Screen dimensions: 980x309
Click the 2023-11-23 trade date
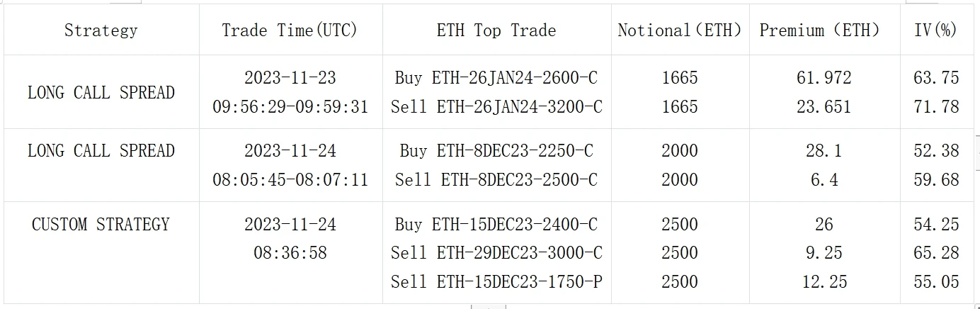pyautogui.click(x=290, y=77)
